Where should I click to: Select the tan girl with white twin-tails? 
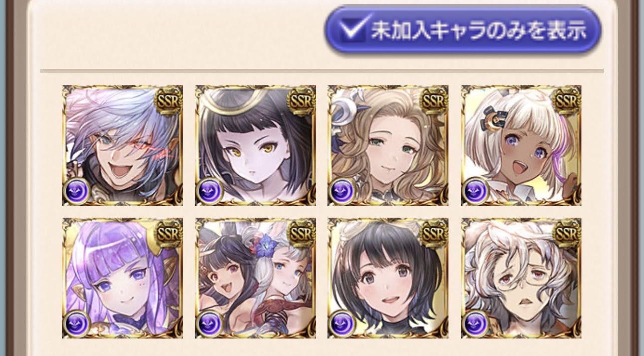click(x=521, y=145)
